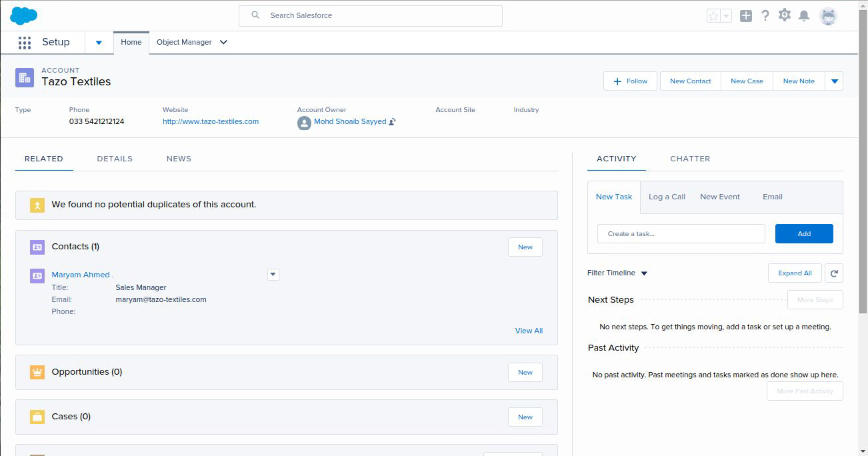The image size is (868, 456).
Task: Click View All contacts link
Action: (529, 331)
